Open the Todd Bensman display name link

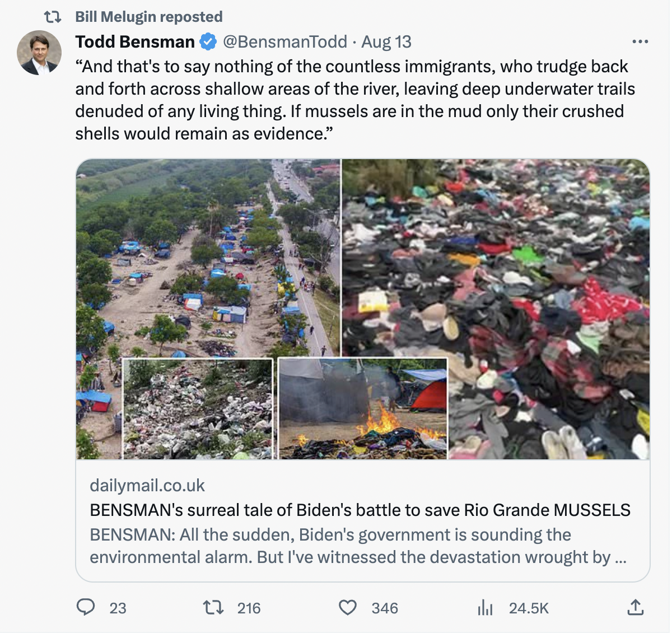135,41
